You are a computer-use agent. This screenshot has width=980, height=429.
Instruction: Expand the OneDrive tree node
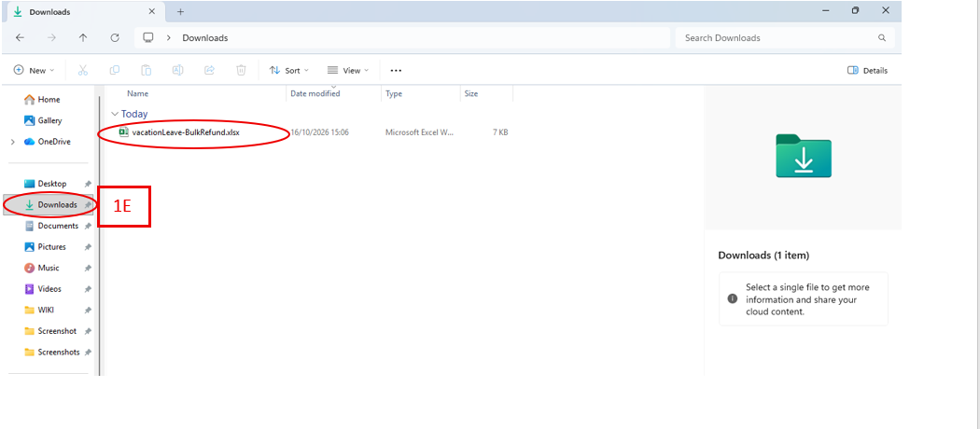point(12,142)
